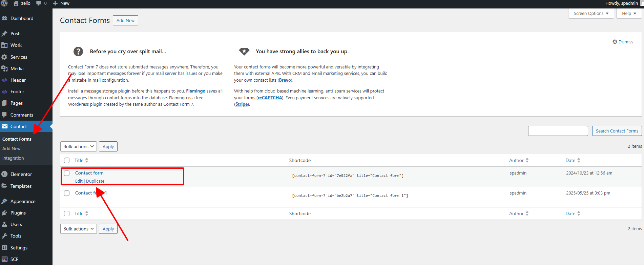Click the Tools wrench icon
This screenshot has width=644, height=265.
[x=4, y=236]
